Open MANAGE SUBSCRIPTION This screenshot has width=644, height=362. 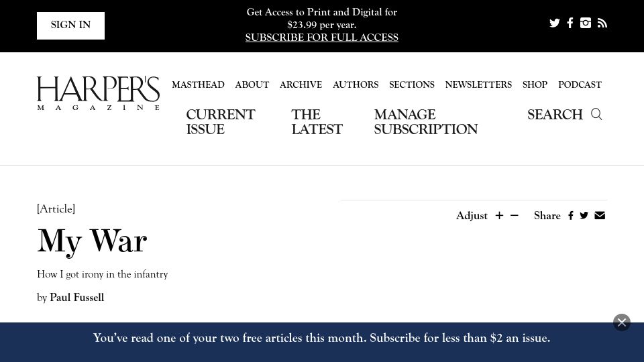tap(425, 122)
